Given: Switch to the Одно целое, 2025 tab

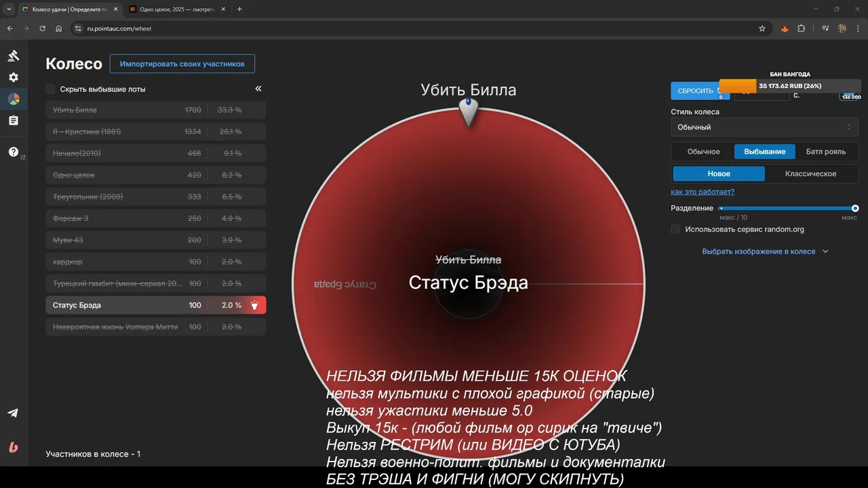Looking at the screenshot, I should tap(176, 9).
